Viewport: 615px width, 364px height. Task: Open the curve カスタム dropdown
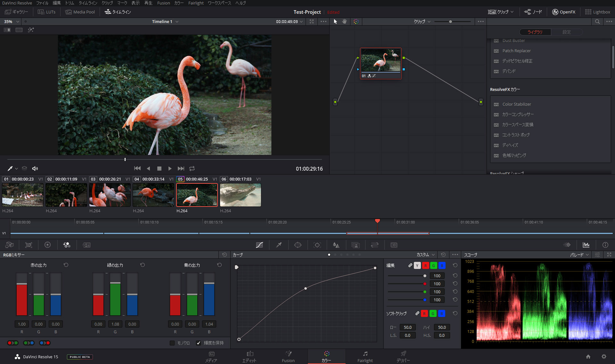[x=426, y=255]
